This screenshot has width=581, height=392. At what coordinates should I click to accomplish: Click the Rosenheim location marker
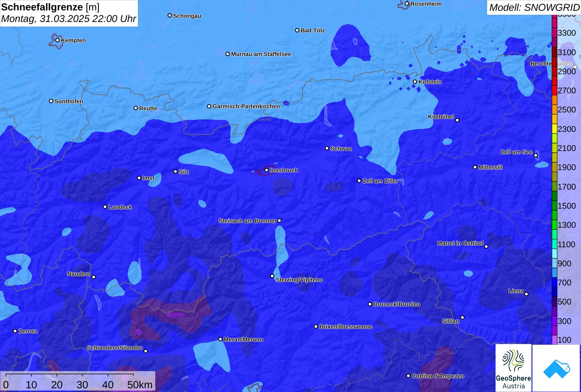(407, 4)
